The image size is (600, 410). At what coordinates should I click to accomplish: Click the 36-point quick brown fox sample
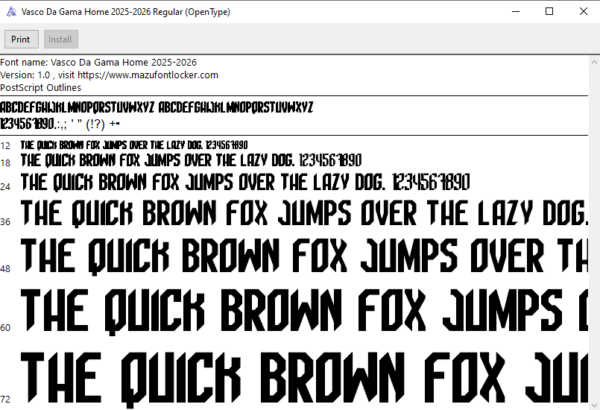pos(304,213)
